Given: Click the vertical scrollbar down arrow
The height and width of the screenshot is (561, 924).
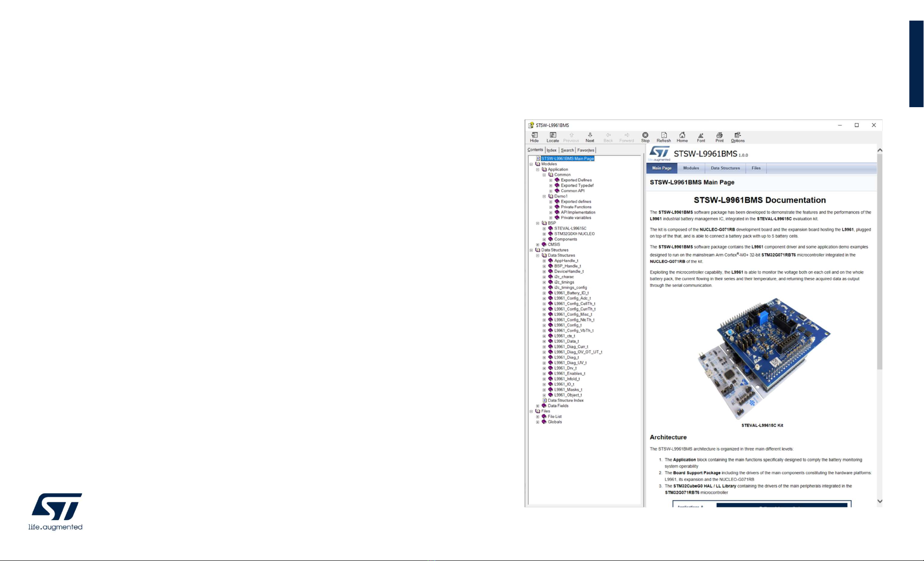Looking at the screenshot, I should pos(880,501).
